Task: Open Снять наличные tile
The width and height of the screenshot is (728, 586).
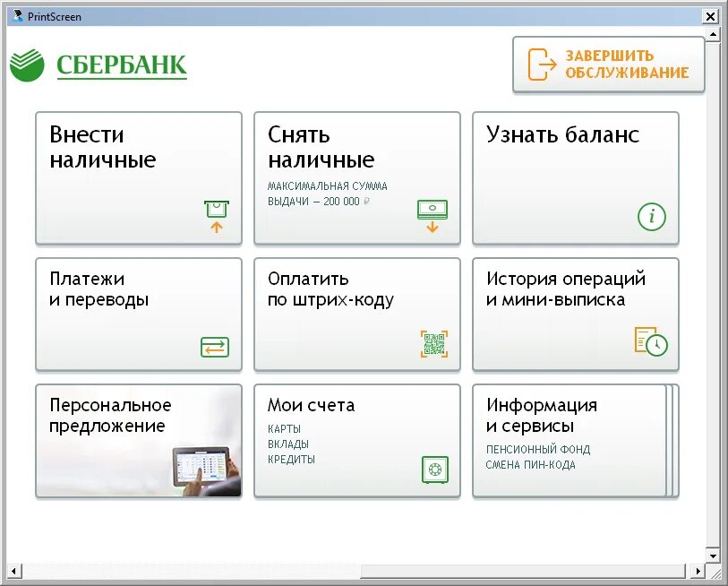Action: (357, 178)
